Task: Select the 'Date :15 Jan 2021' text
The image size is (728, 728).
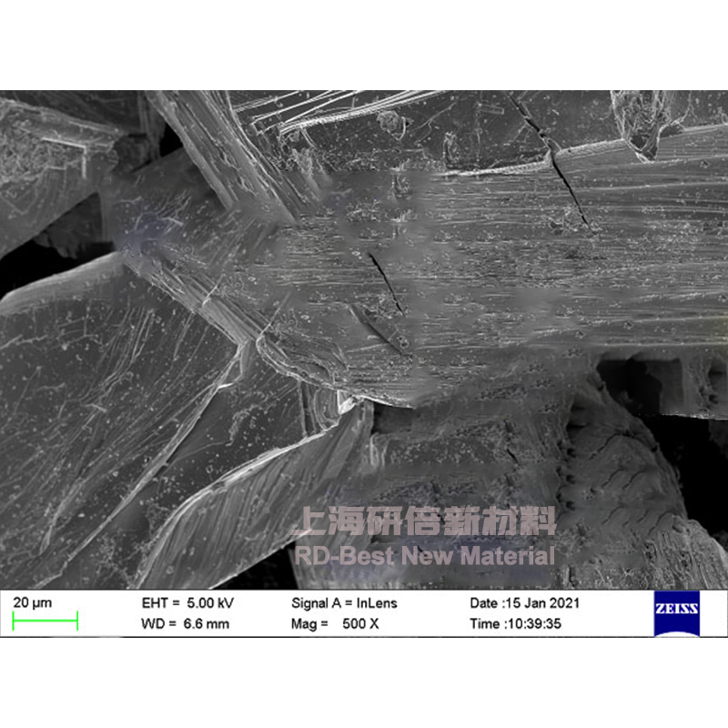Action: [525, 603]
